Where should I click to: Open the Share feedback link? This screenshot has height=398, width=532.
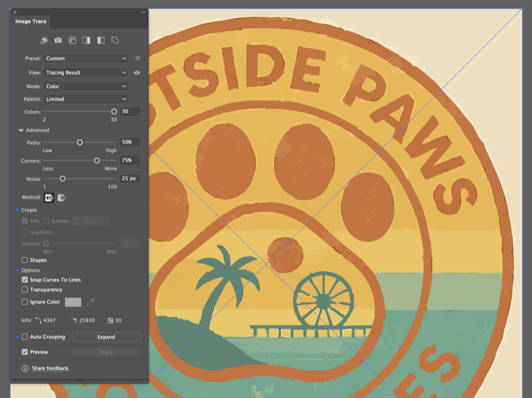(x=51, y=368)
